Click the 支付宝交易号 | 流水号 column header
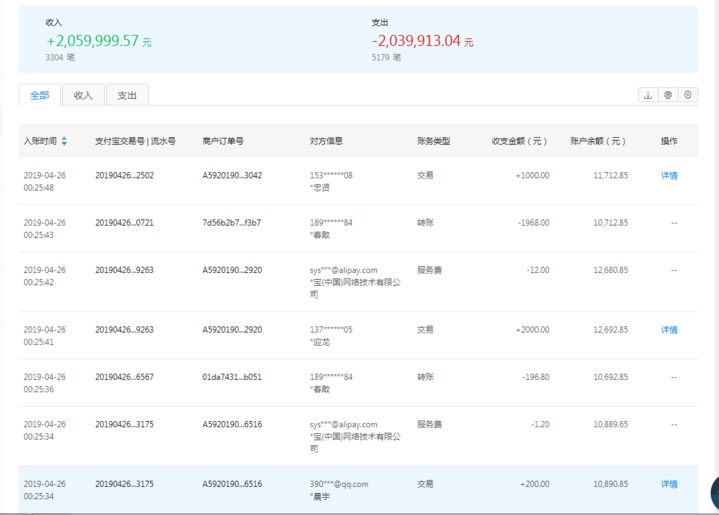 click(135, 141)
